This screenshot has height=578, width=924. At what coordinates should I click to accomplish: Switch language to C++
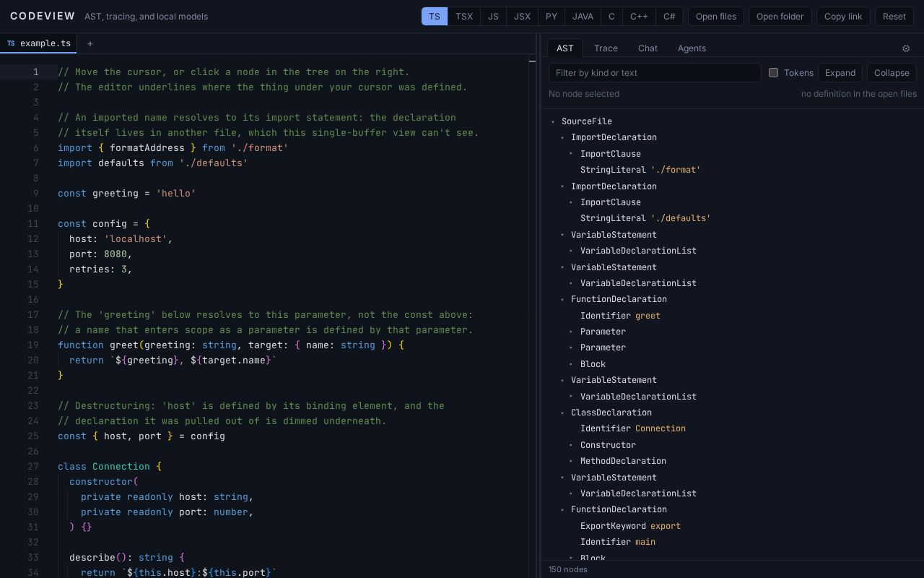[639, 17]
